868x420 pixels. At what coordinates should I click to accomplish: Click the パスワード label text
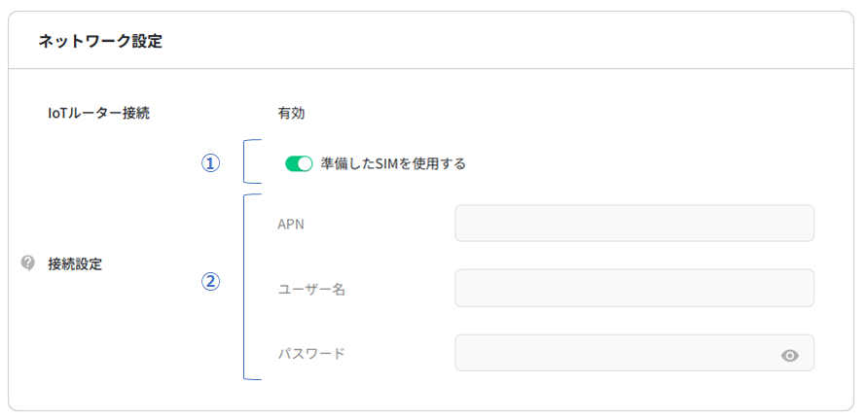point(311,354)
